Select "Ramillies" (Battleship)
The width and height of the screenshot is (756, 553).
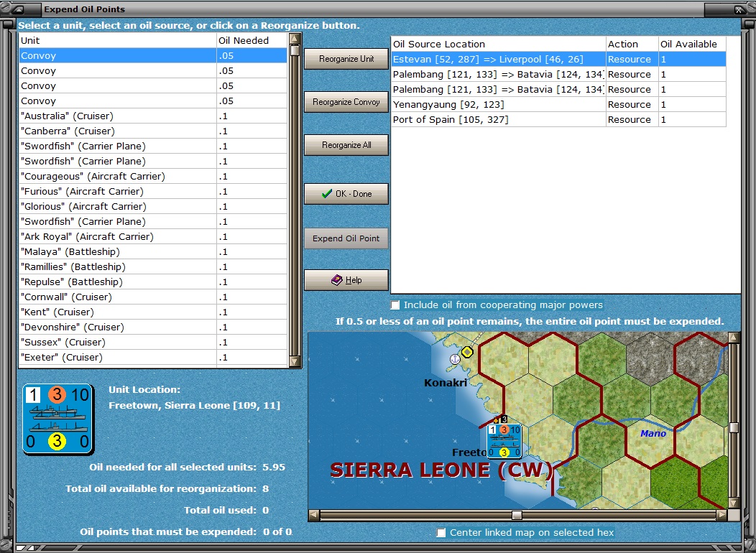[x=153, y=267]
